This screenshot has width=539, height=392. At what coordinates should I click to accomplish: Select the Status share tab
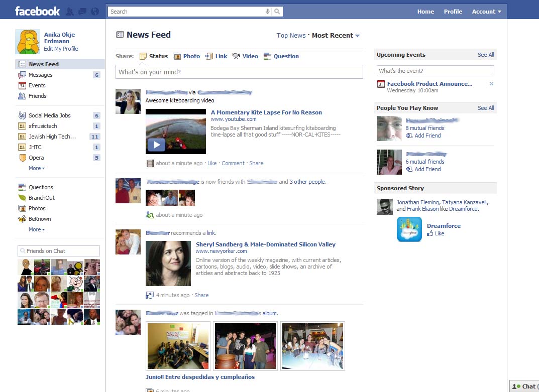pos(154,56)
